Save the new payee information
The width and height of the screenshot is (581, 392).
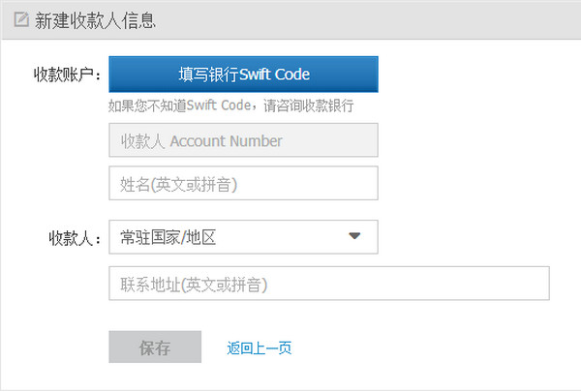point(155,347)
